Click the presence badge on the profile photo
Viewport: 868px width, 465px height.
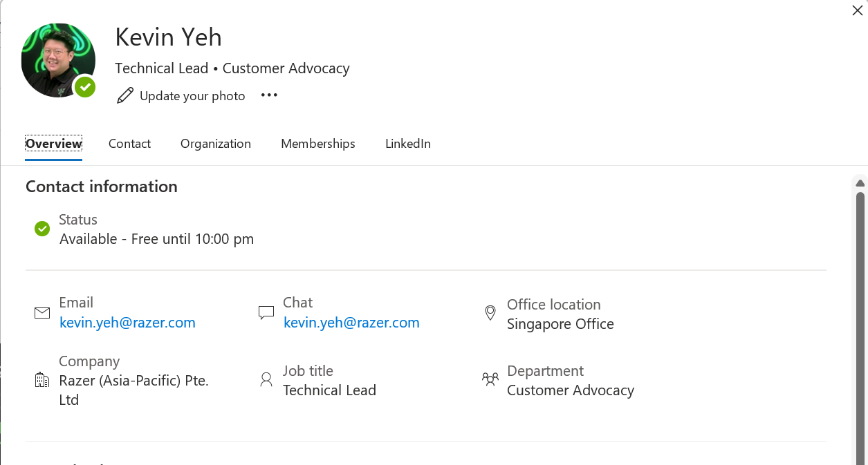[x=85, y=87]
